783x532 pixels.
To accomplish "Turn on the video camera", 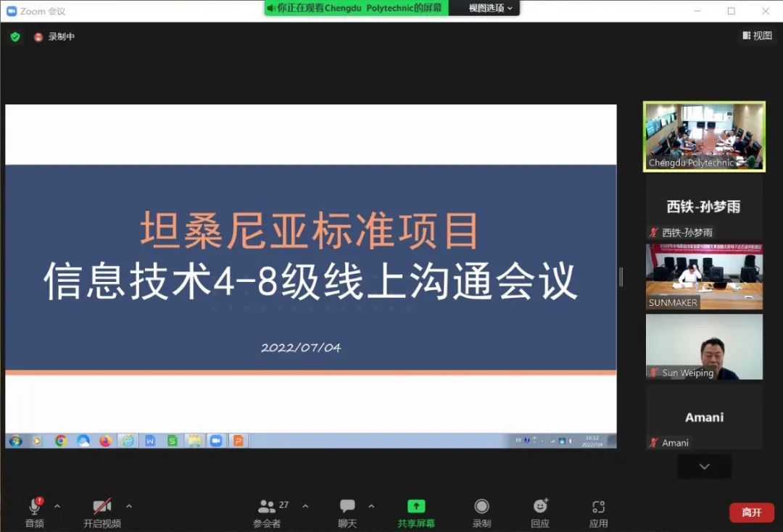I will point(101,507).
